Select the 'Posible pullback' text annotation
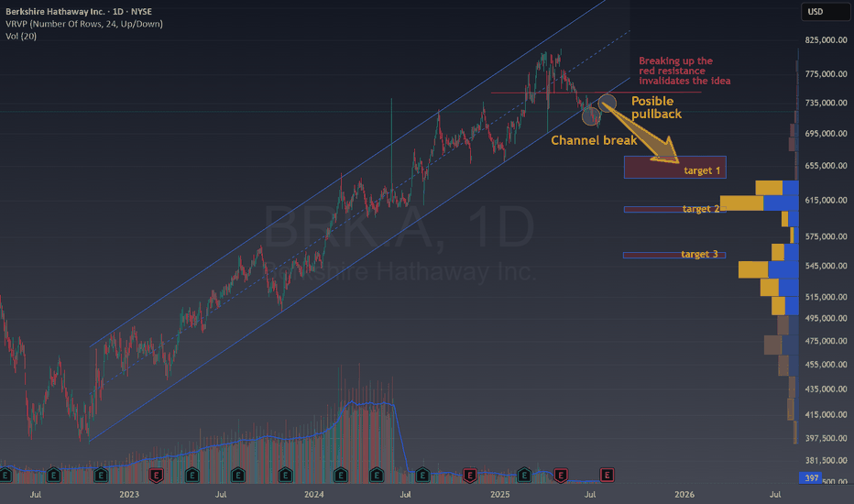 tap(656, 107)
